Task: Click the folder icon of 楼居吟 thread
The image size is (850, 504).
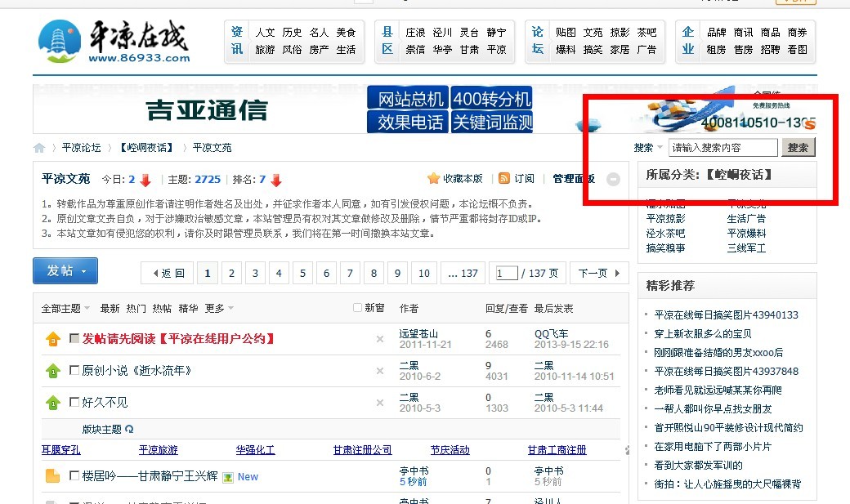Action: pos(52,476)
